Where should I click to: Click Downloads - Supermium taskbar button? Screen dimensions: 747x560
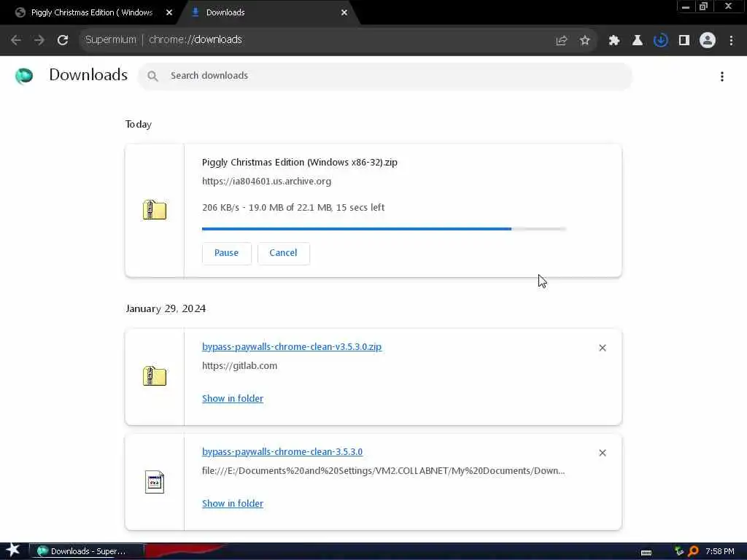pyautogui.click(x=86, y=551)
